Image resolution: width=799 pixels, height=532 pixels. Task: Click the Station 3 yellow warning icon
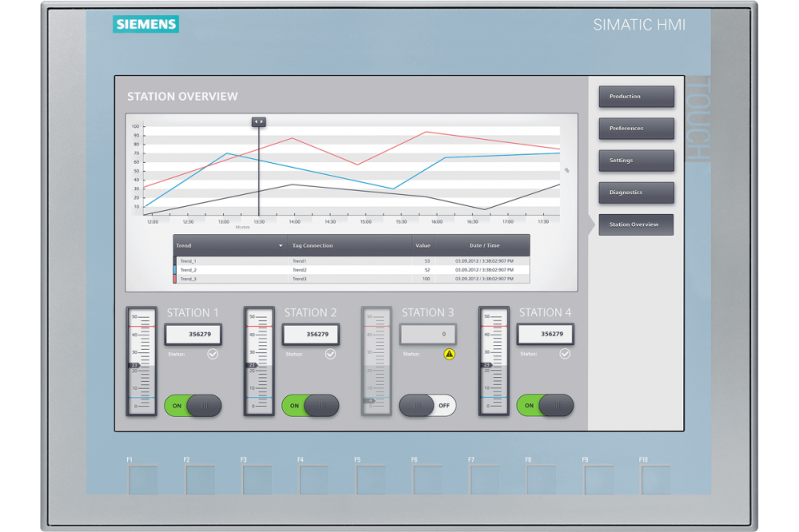(448, 354)
